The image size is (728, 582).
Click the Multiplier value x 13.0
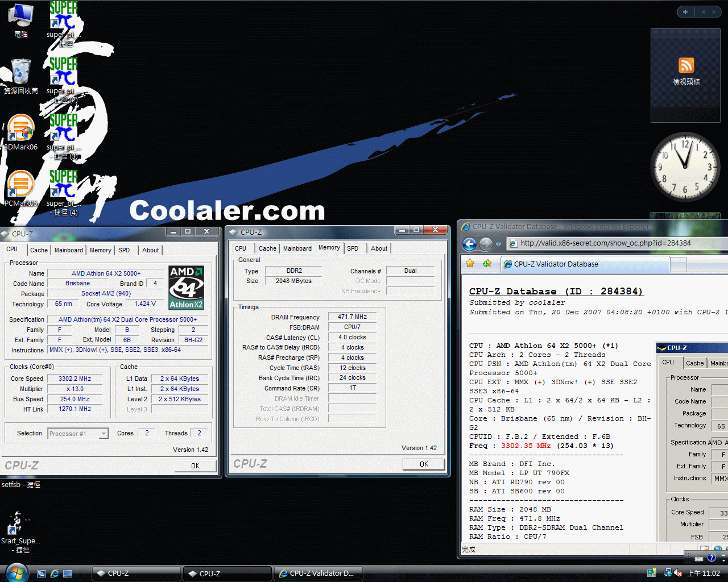pos(75,389)
